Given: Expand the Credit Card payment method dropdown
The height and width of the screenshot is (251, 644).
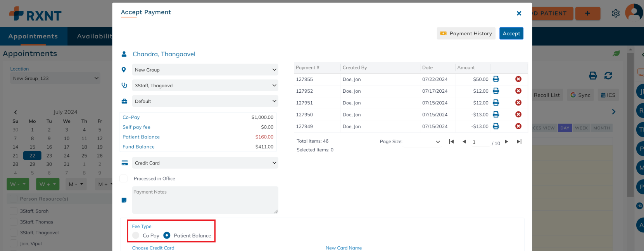Looking at the screenshot, I should (205, 163).
